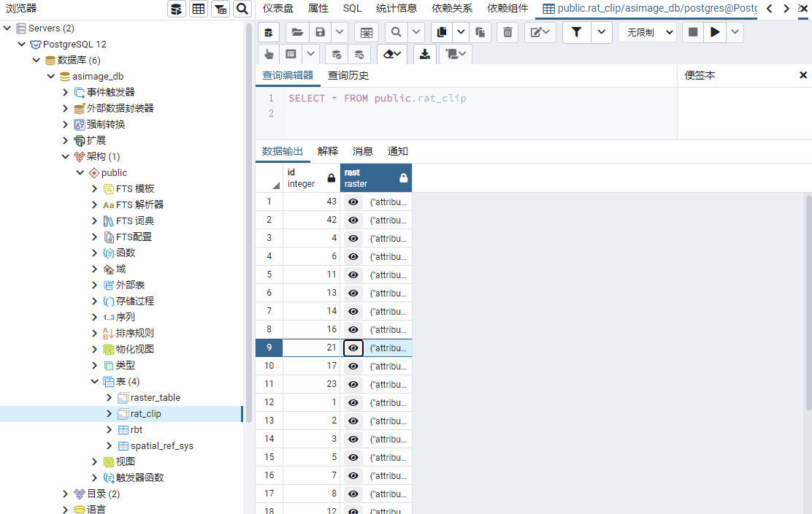Click the View Data grid icon in browser header
This screenshot has width=812, height=514.
pyautogui.click(x=198, y=9)
